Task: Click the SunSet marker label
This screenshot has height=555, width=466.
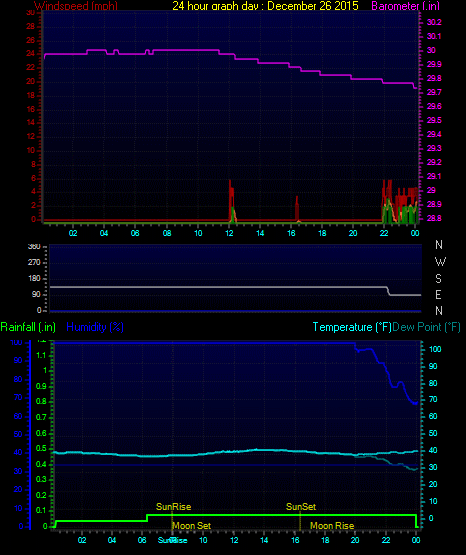Action: (x=301, y=507)
